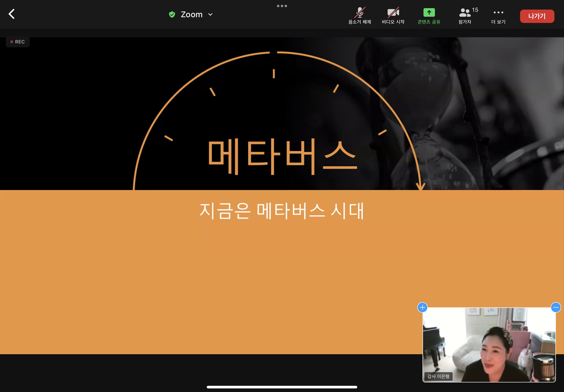The image size is (564, 392).
Task: Tap the three-dot multitasking indicator
Action: (282, 6)
